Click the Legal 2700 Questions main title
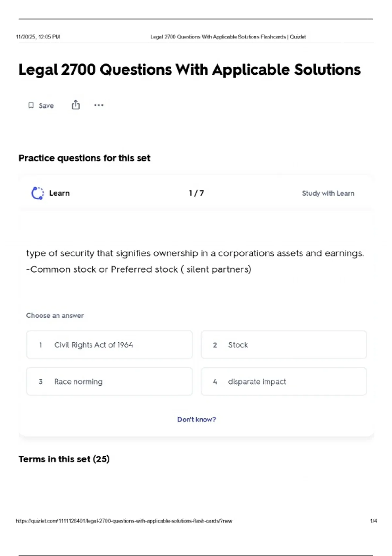Image resolution: width=392 pixels, height=556 pixels. coord(189,70)
